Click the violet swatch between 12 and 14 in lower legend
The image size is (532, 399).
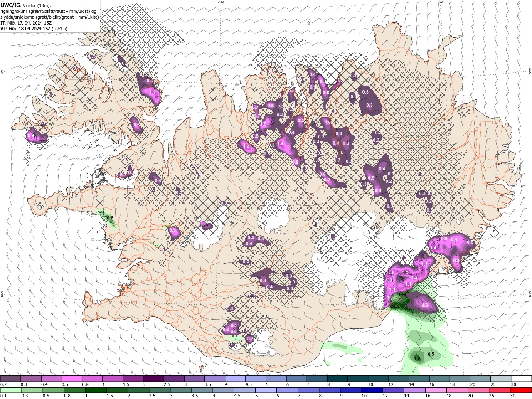pos(394,390)
